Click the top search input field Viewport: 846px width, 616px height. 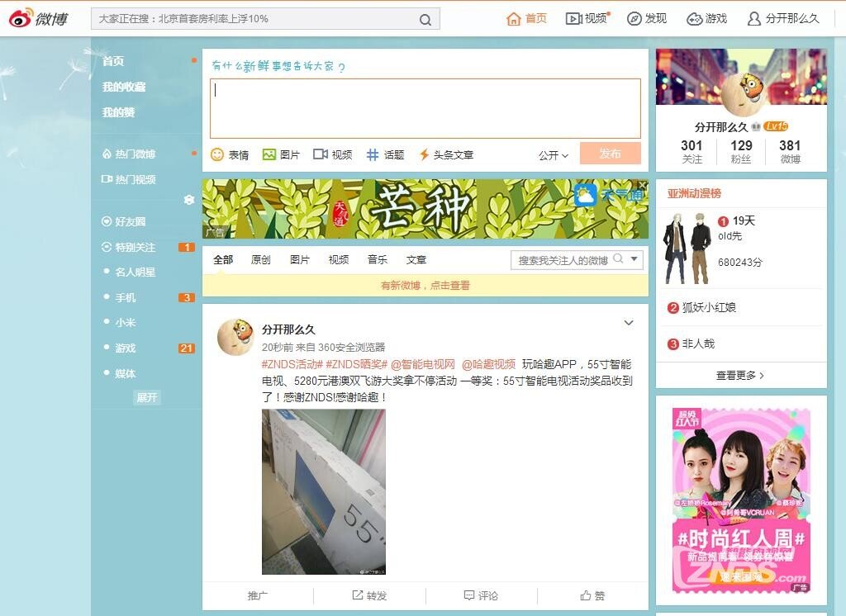[255, 19]
